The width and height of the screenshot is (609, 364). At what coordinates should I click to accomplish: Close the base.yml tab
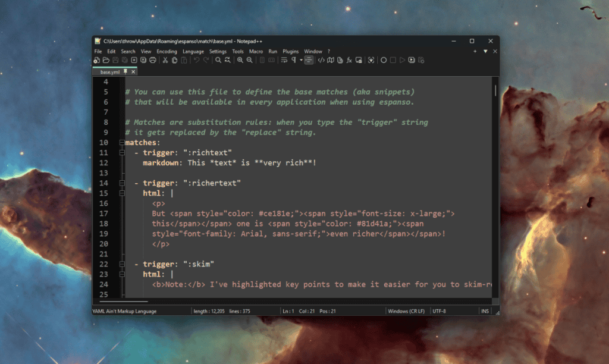[x=134, y=72]
